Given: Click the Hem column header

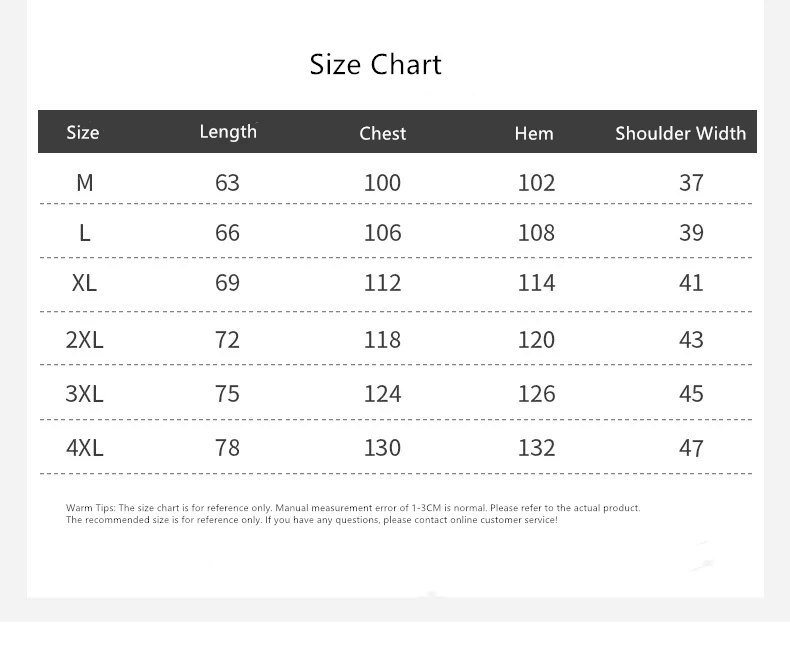Looking at the screenshot, I should (x=534, y=133).
